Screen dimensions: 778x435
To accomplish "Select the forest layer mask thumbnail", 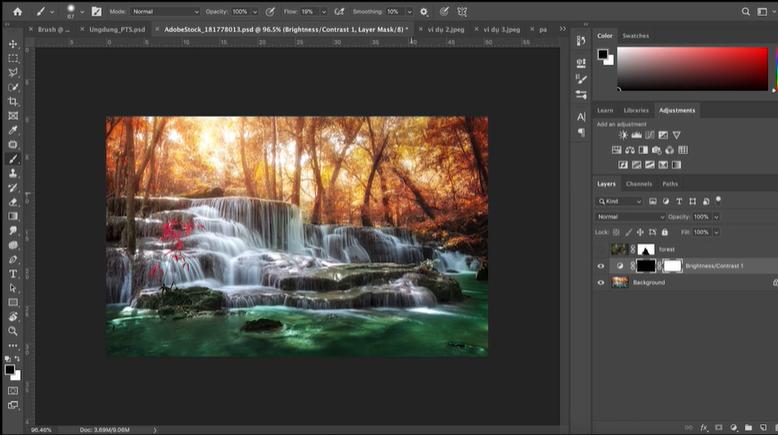I will (646, 249).
